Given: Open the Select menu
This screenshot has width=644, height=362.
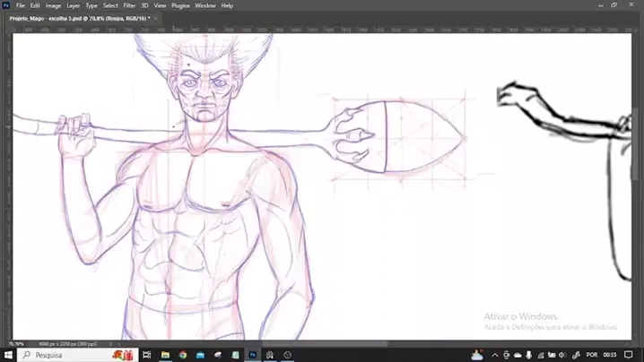Looking at the screenshot, I should click(x=110, y=5).
